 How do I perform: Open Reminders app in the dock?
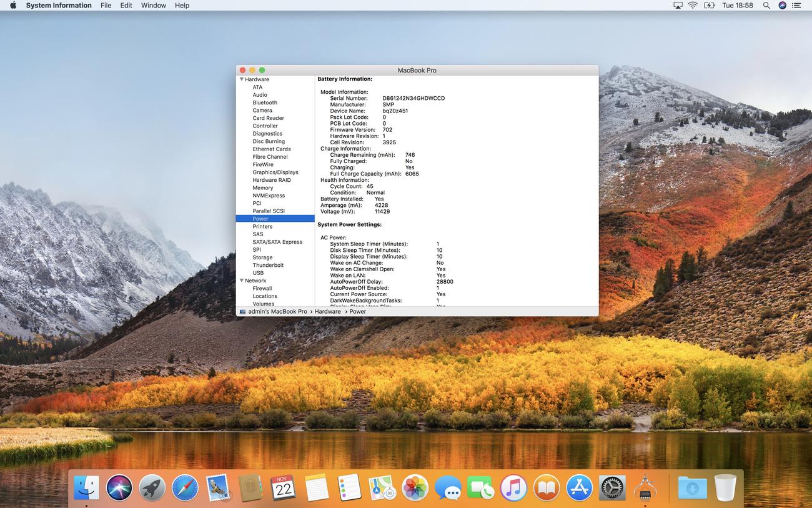tap(349, 487)
